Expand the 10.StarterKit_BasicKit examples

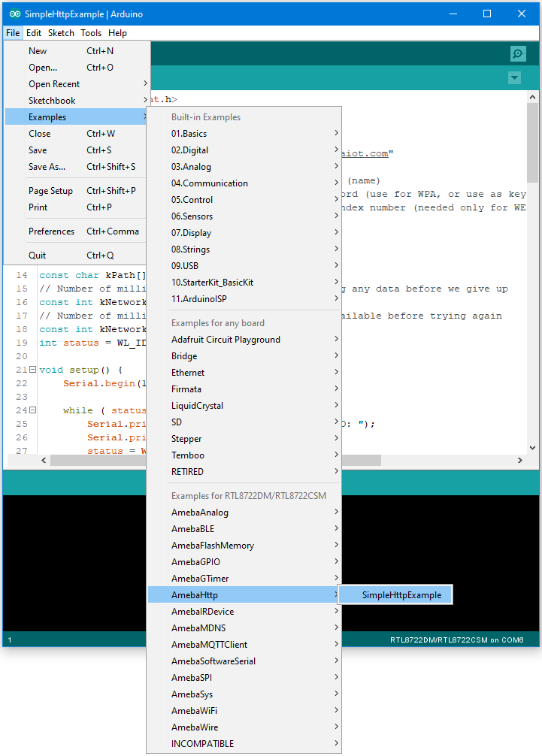(x=244, y=283)
